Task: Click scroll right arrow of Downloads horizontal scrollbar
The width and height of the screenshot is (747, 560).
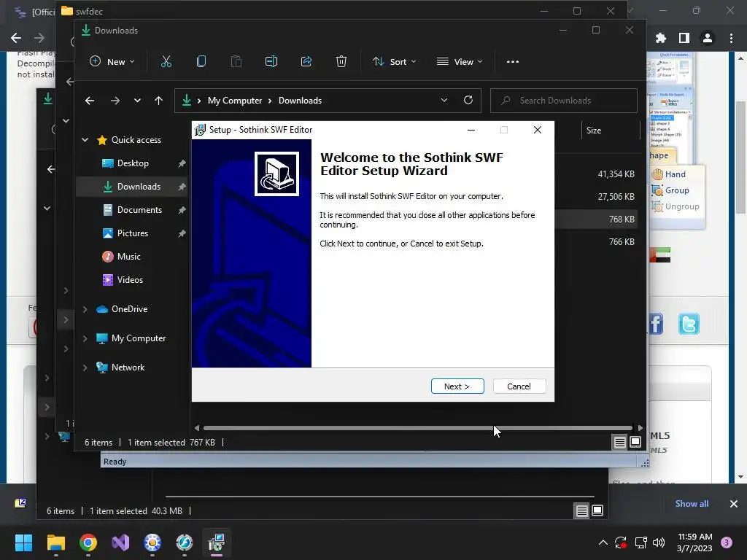Action: coord(640,428)
